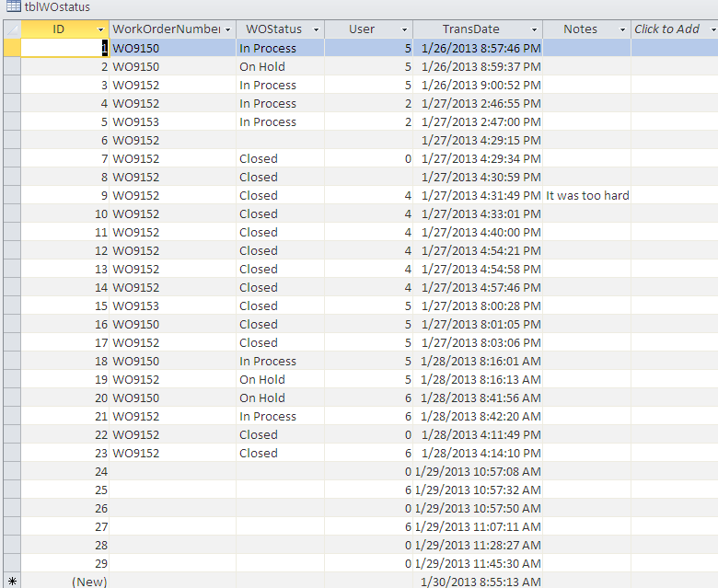The width and height of the screenshot is (718, 588).
Task: Select the WorkOrderNumber column header
Action: coord(173,29)
